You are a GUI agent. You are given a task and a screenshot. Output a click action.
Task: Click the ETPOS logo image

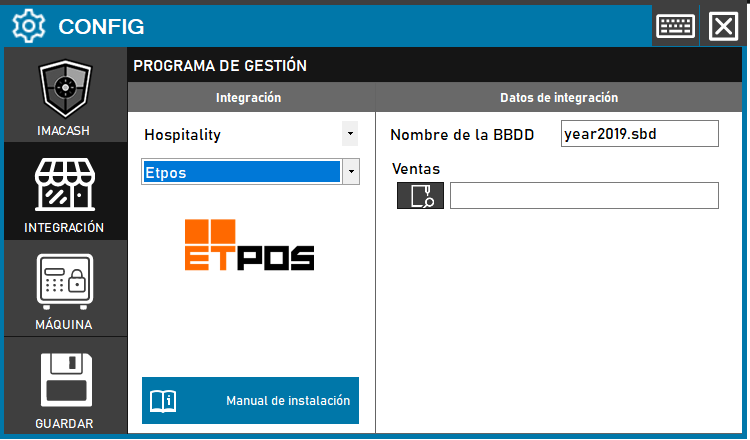pyautogui.click(x=250, y=245)
